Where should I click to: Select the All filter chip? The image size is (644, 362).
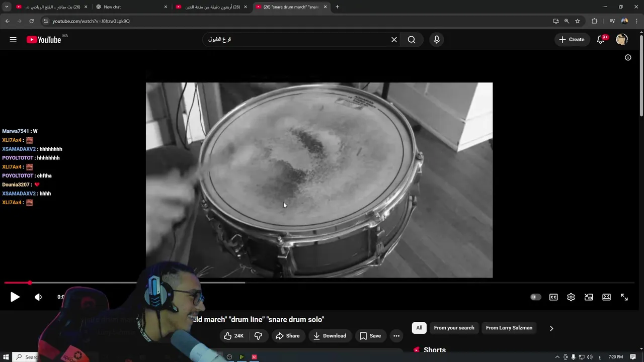(419, 328)
